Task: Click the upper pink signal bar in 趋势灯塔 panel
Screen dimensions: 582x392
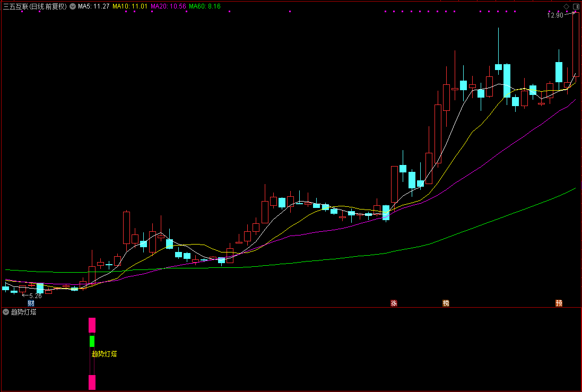Action: tap(92, 325)
